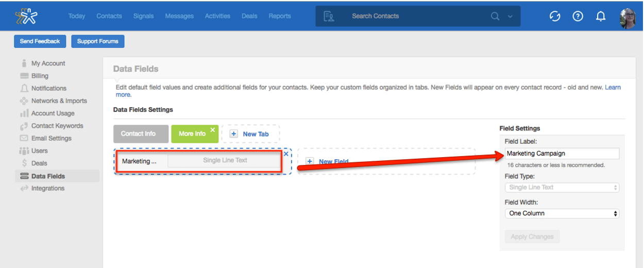The width and height of the screenshot is (644, 268).
Task: Remove the Marketing field with its X icon
Action: pos(286,154)
